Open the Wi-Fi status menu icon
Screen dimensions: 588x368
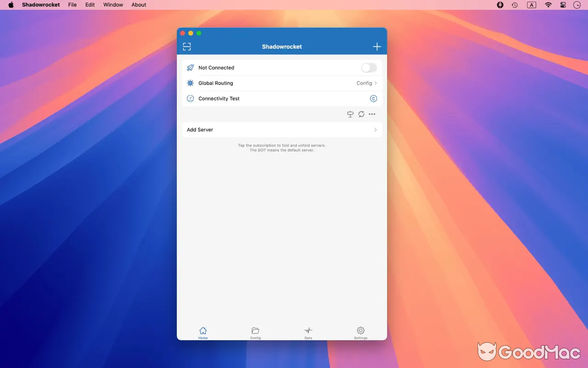(548, 5)
